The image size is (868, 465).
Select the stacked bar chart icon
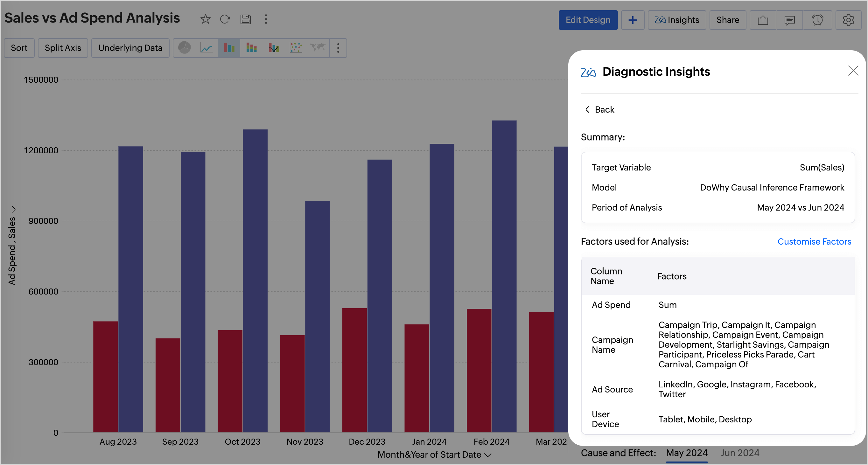click(x=251, y=48)
